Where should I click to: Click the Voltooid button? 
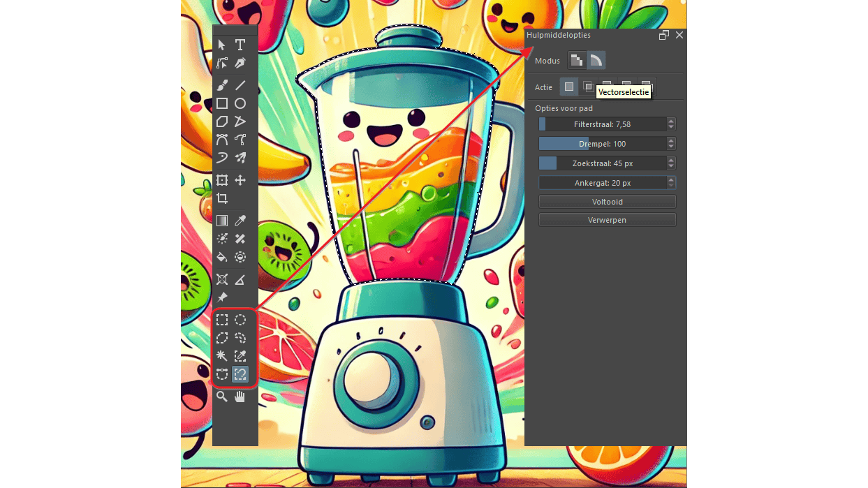pos(608,202)
